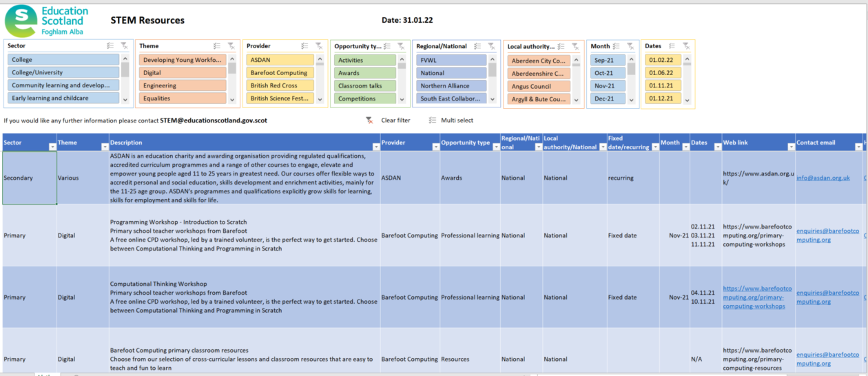868x376 pixels.
Task: Enable multi-select in the Opportunity type slicer
Action: click(x=388, y=46)
